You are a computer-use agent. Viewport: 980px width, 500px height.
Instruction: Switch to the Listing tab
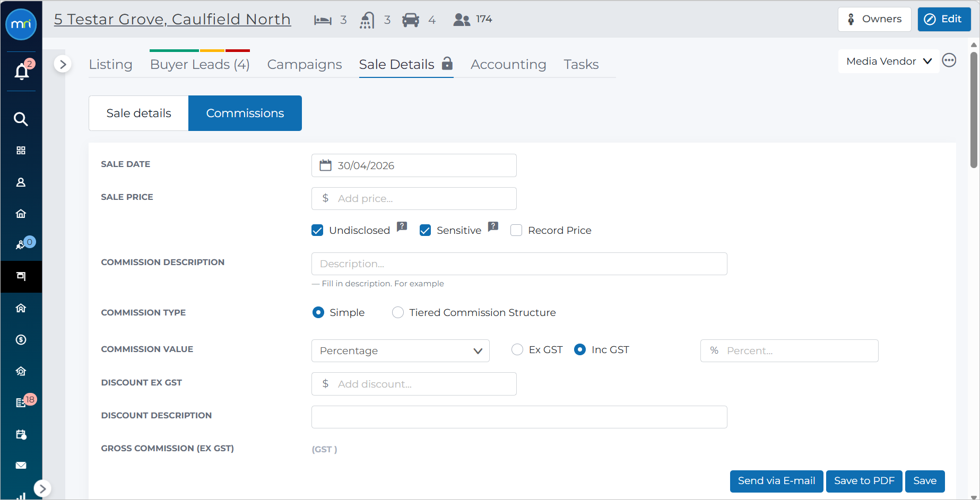(110, 64)
